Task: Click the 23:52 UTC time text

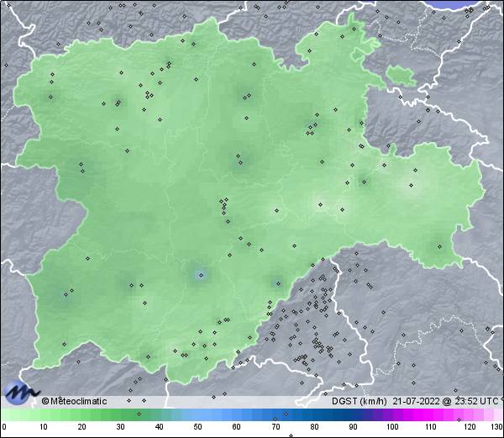Action: pyautogui.click(x=475, y=401)
